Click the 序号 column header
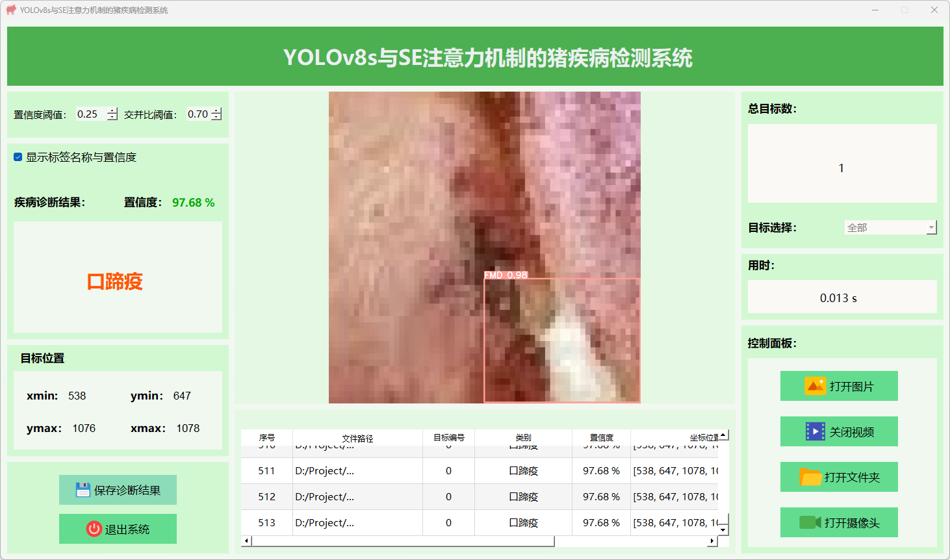This screenshot has height=560, width=950. (267, 438)
